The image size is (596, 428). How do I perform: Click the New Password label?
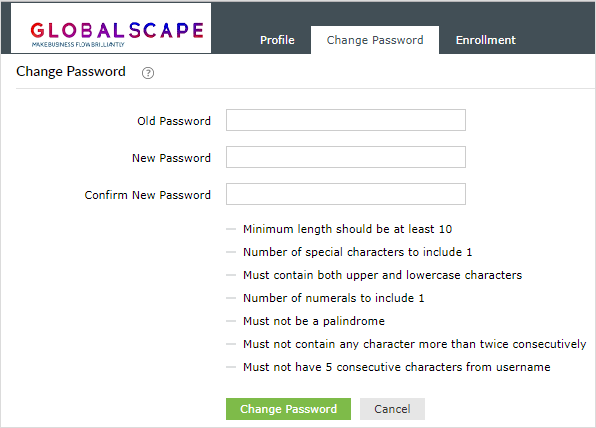171,158
